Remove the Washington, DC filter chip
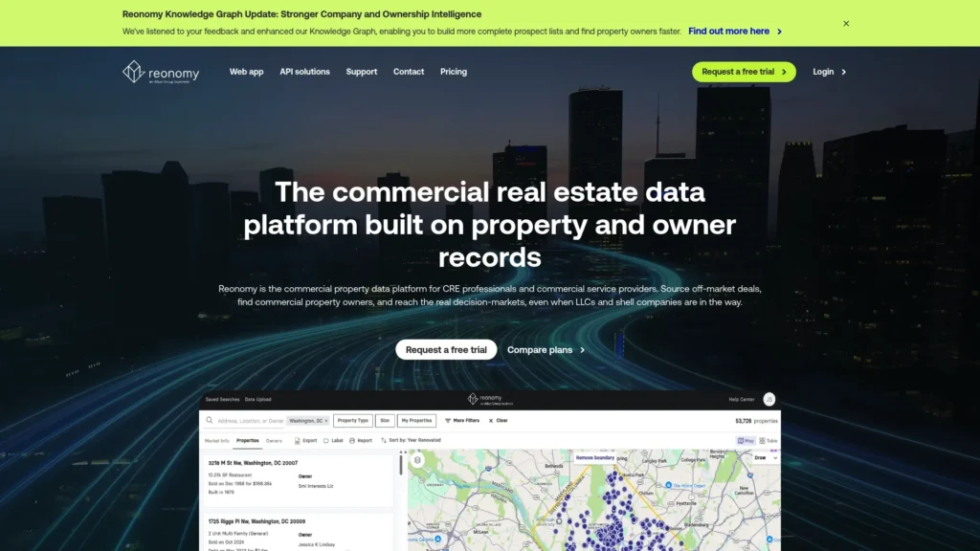The width and height of the screenshot is (980, 551). click(x=325, y=421)
